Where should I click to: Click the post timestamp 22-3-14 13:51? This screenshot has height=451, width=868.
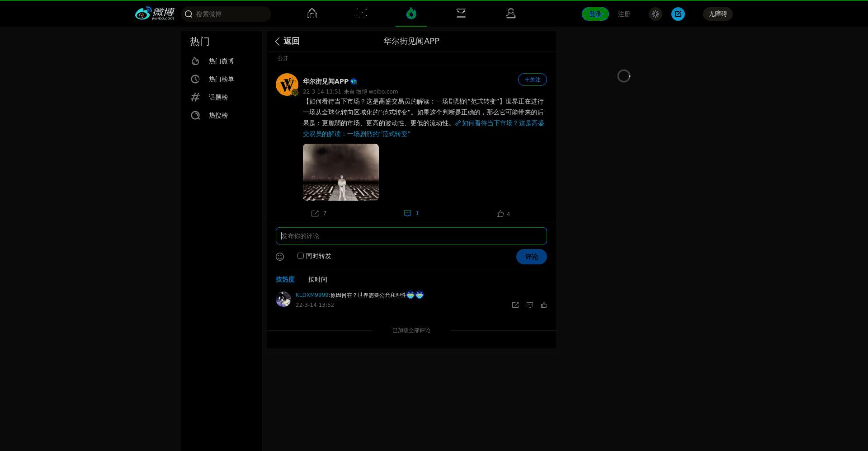322,91
